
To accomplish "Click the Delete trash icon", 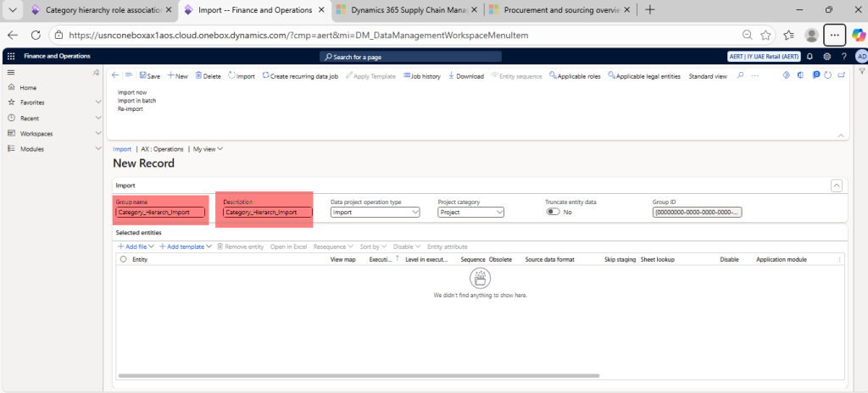I will (199, 76).
